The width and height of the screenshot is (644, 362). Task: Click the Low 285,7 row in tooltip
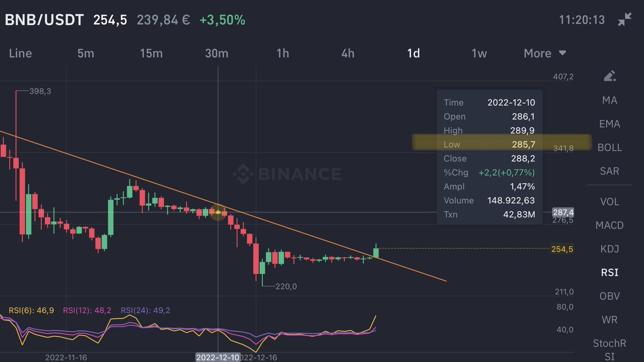click(x=489, y=144)
